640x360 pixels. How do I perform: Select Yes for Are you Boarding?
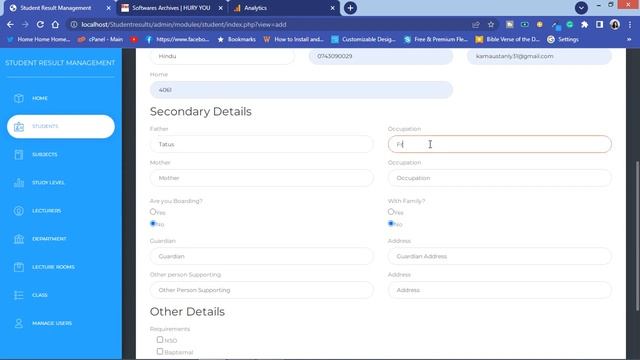click(x=153, y=212)
